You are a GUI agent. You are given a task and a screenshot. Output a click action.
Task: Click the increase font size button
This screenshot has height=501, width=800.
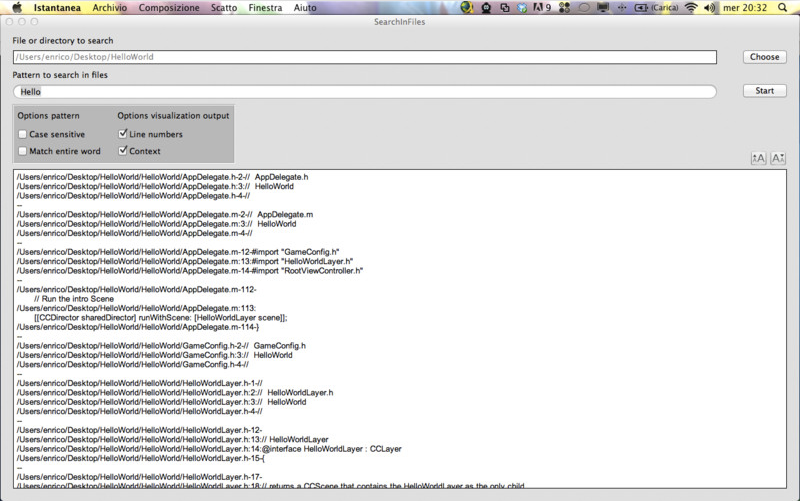pyautogui.click(x=758, y=158)
